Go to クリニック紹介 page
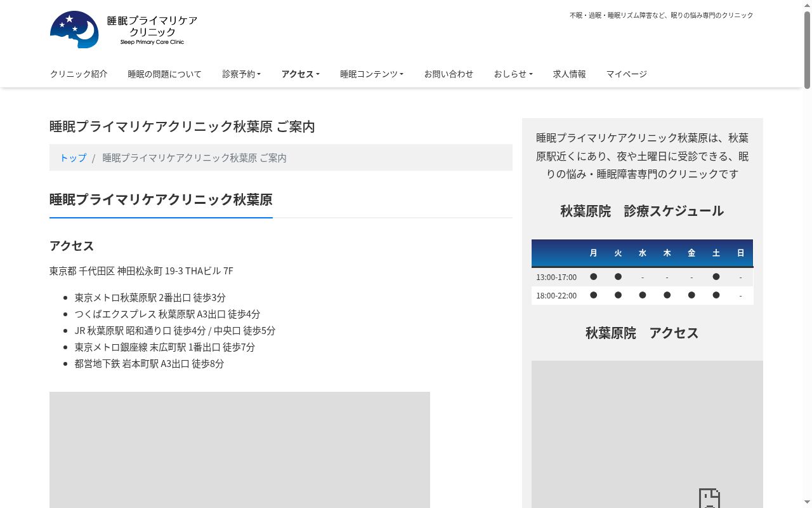Viewport: 812px width, 508px height. click(79, 74)
